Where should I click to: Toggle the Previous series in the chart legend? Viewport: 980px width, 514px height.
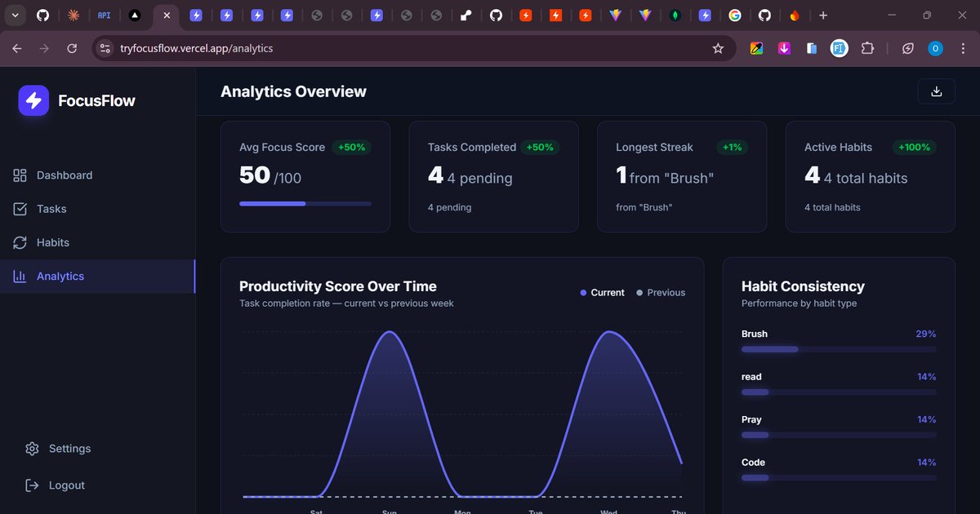(661, 292)
